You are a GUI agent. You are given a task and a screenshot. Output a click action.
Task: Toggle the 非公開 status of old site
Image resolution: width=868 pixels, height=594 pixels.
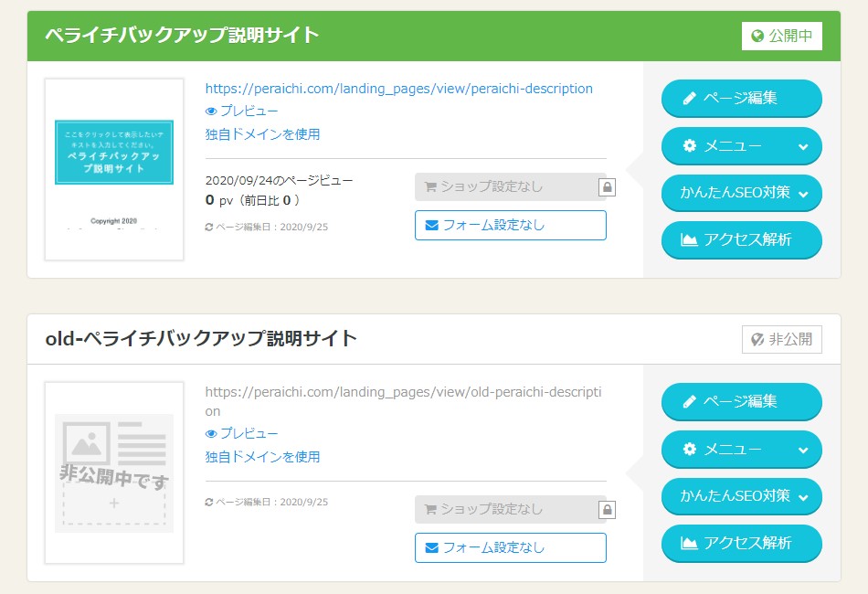tap(781, 339)
